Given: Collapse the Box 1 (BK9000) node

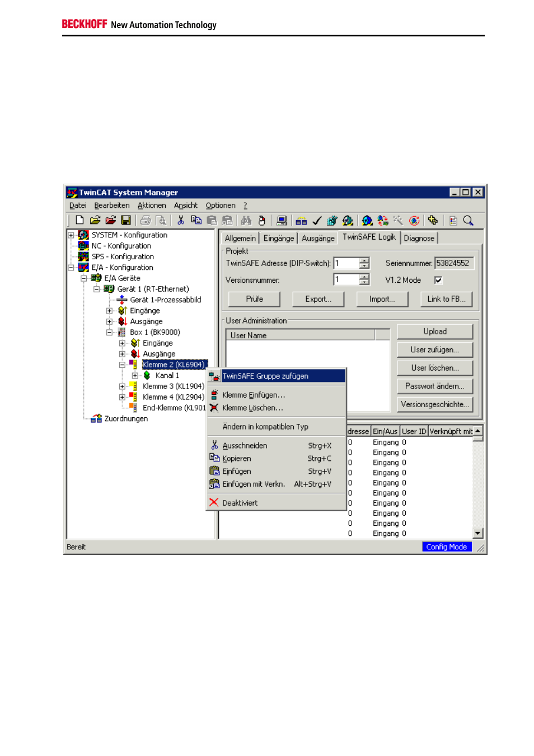Looking at the screenshot, I should pos(109,332).
